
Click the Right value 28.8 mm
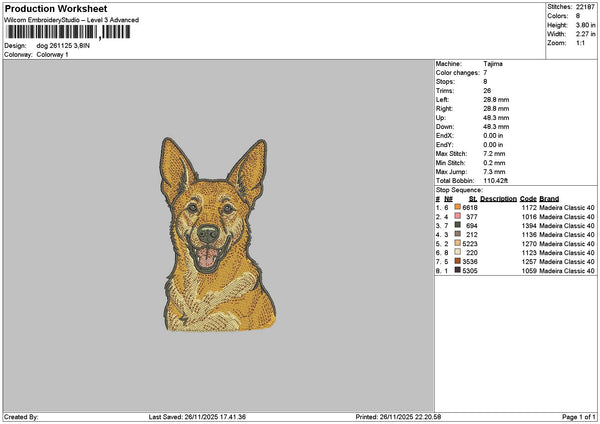point(496,109)
